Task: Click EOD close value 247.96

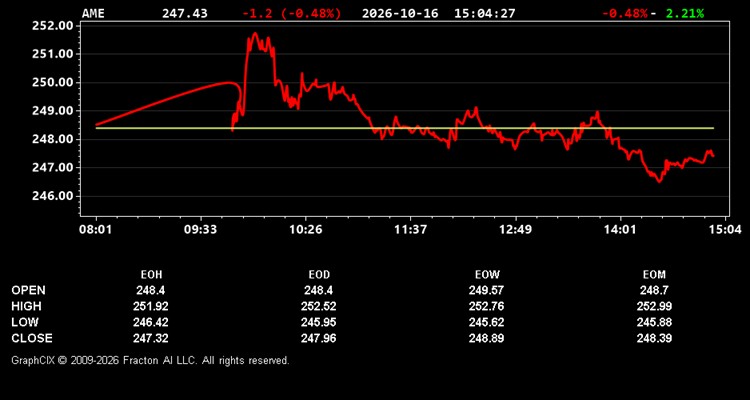Action: [x=319, y=338]
